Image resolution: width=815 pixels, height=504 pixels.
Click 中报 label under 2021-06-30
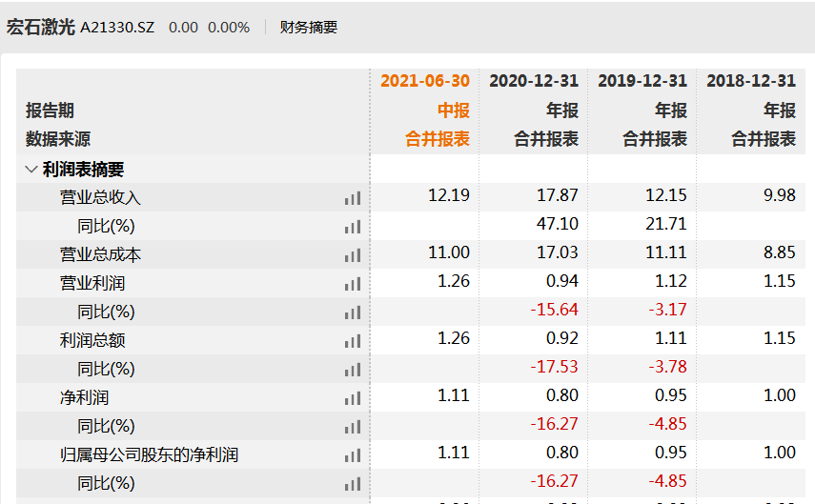pyautogui.click(x=454, y=111)
